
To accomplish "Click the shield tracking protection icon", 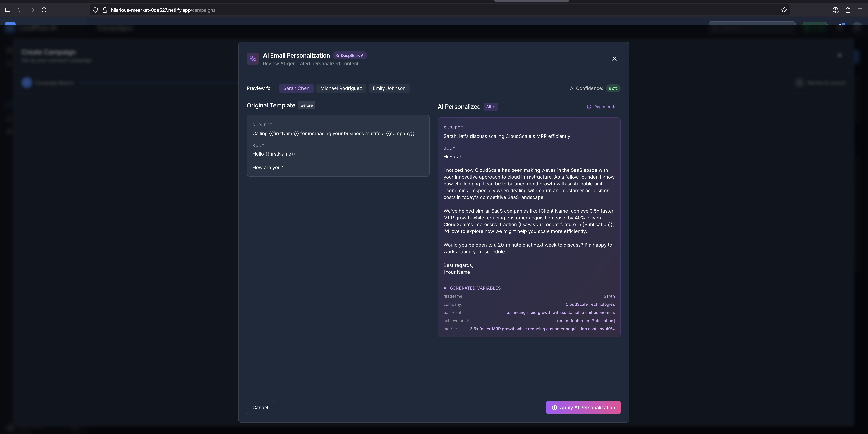I will [x=95, y=10].
